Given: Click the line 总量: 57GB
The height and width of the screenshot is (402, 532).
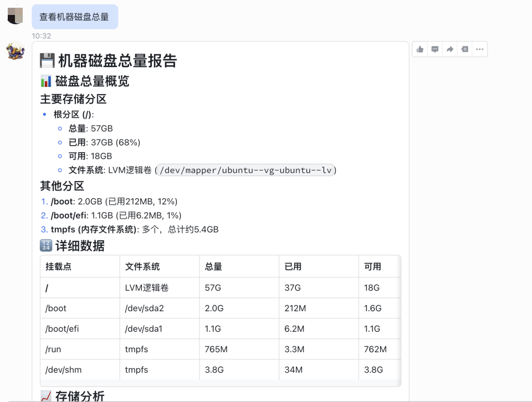Looking at the screenshot, I should pyautogui.click(x=90, y=128).
